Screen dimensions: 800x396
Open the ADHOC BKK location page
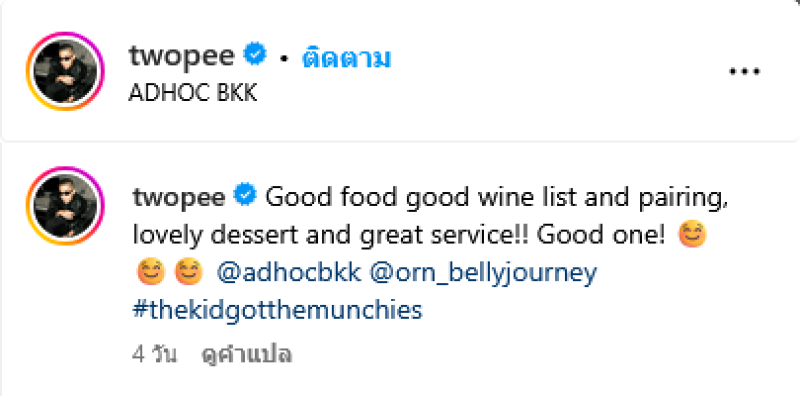point(193,93)
